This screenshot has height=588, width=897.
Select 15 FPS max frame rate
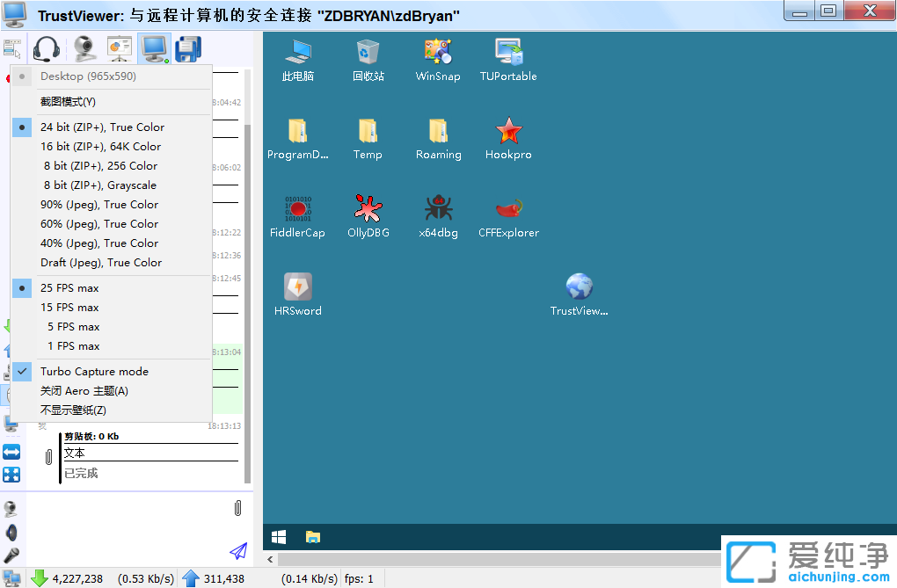69,307
